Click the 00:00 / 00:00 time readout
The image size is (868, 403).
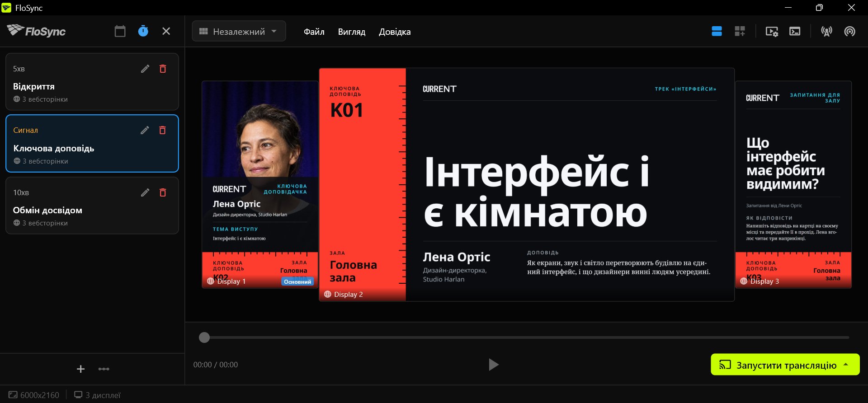216,365
